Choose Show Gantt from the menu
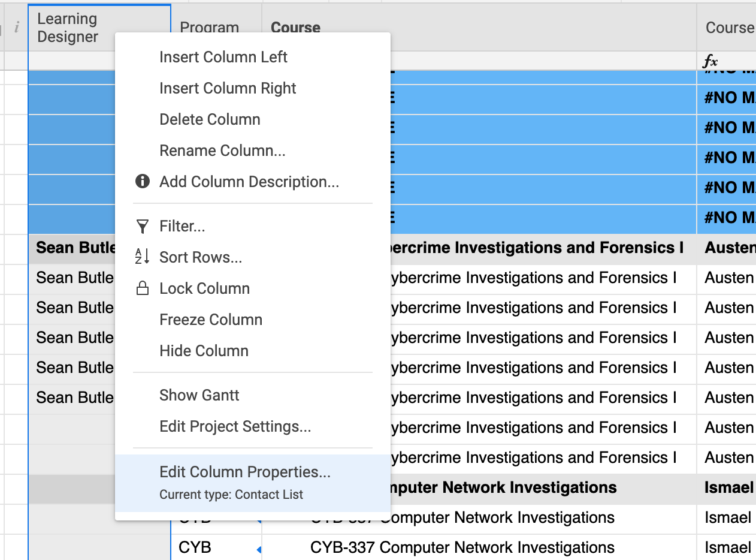The width and height of the screenshot is (756, 560). [199, 395]
